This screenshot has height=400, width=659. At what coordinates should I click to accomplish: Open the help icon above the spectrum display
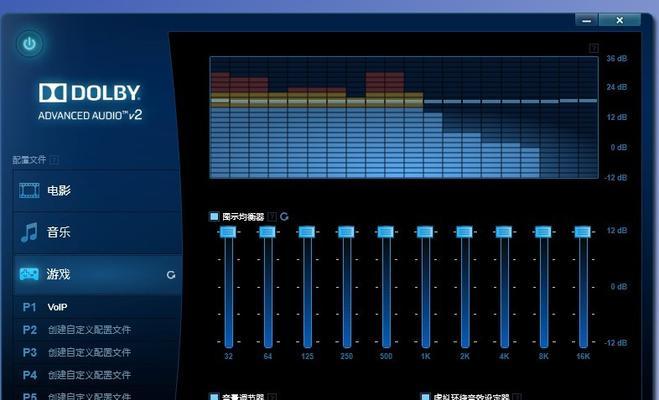593,48
